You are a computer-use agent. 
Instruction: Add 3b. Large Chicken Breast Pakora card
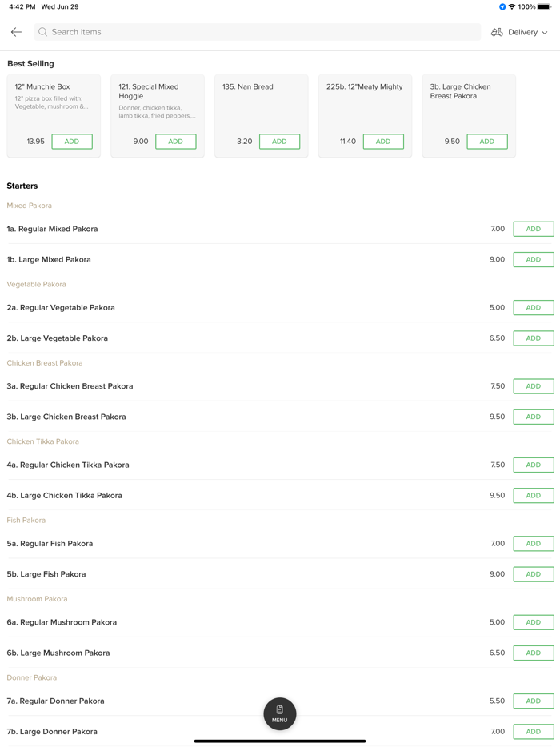click(487, 142)
